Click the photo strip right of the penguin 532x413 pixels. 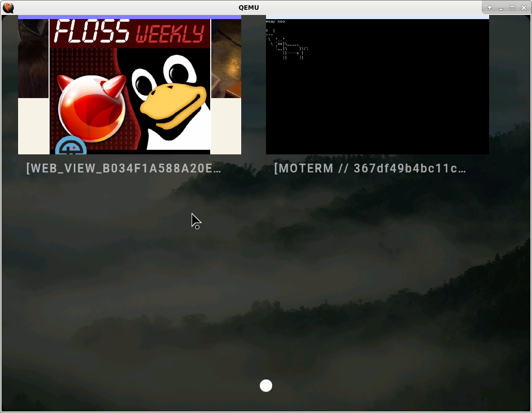pos(226,58)
